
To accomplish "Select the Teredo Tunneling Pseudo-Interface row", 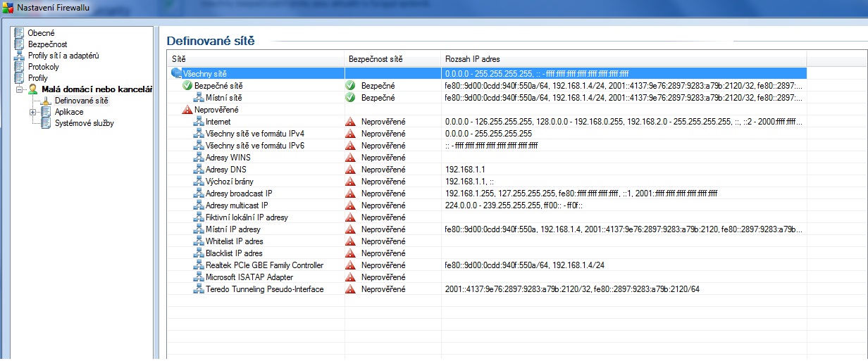I will 264,289.
